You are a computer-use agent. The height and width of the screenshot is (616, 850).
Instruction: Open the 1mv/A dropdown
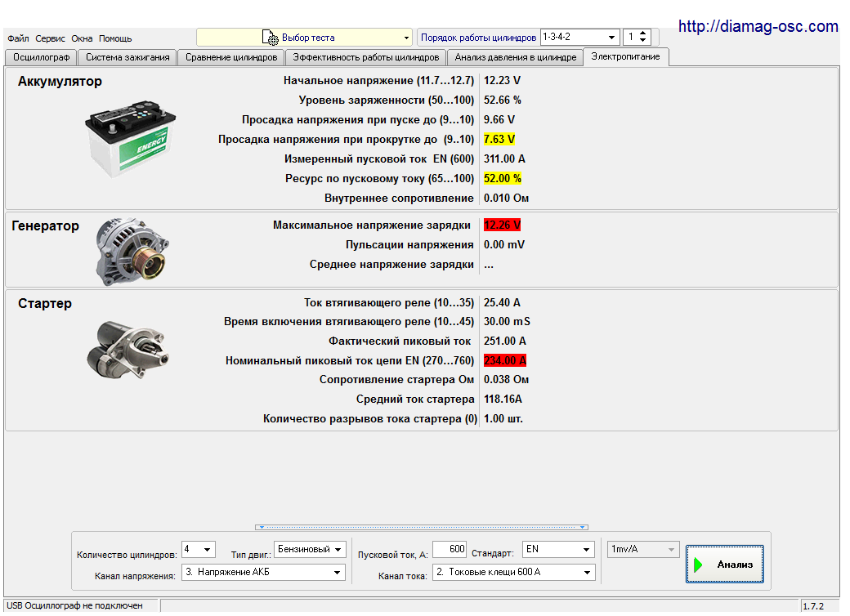pyautogui.click(x=643, y=549)
